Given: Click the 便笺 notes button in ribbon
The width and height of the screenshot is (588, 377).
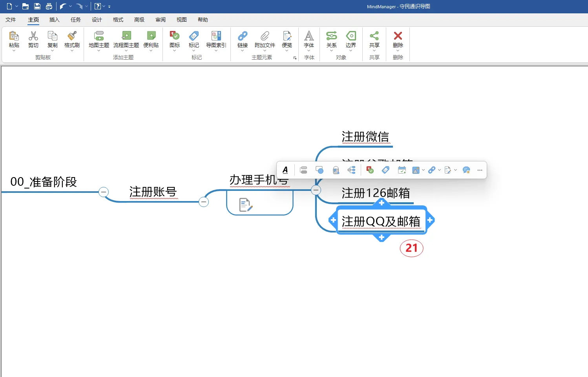Looking at the screenshot, I should tap(287, 40).
